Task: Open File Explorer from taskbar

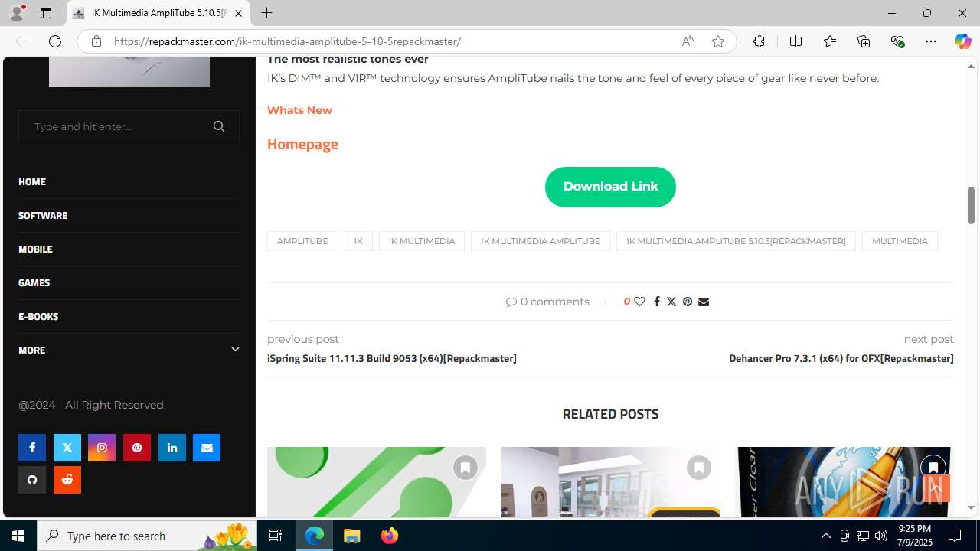Action: [352, 536]
